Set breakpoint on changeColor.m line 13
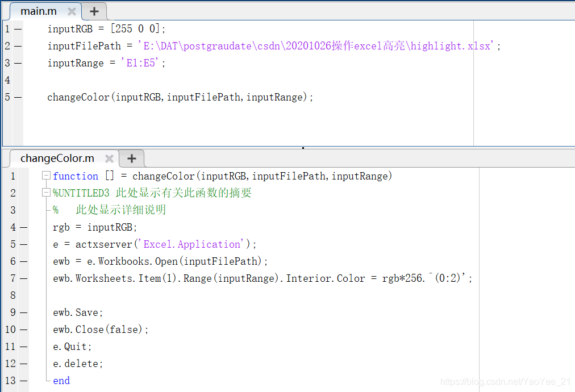The width and height of the screenshot is (575, 392). pos(24,381)
